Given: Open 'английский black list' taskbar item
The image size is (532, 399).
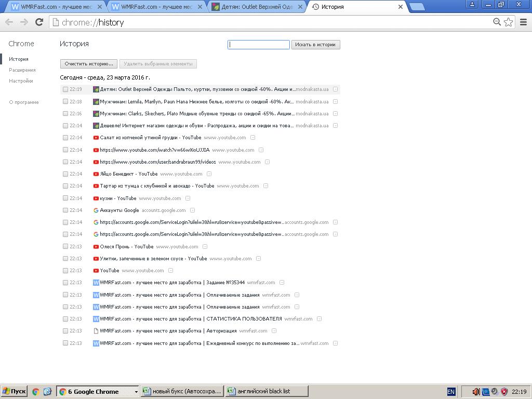Looking at the screenshot, I should tap(267, 391).
